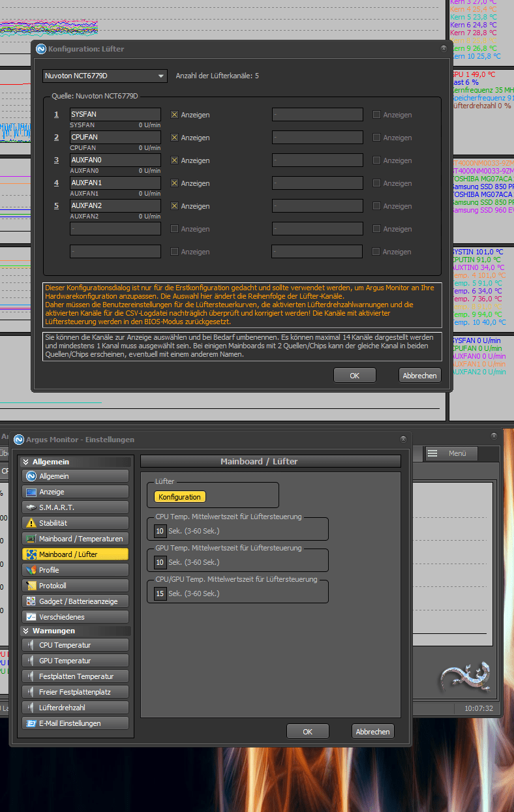The height and width of the screenshot is (812, 514).
Task: Collapse the Warnungen section header
Action: [75, 631]
